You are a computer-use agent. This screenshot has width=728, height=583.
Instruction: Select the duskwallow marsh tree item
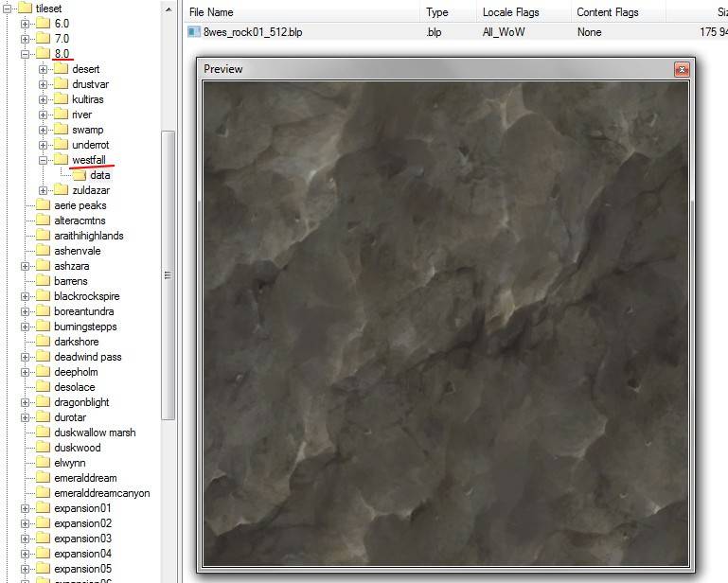[x=95, y=433]
